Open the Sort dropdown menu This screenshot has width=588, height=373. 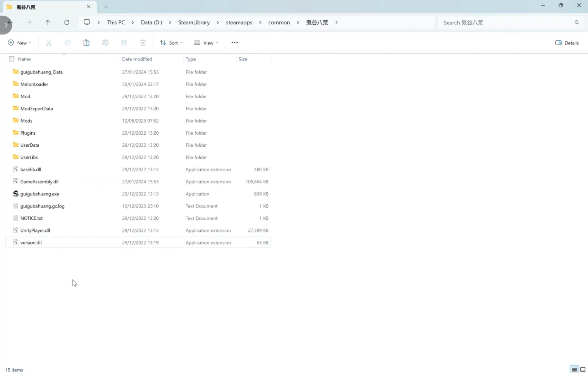(171, 43)
